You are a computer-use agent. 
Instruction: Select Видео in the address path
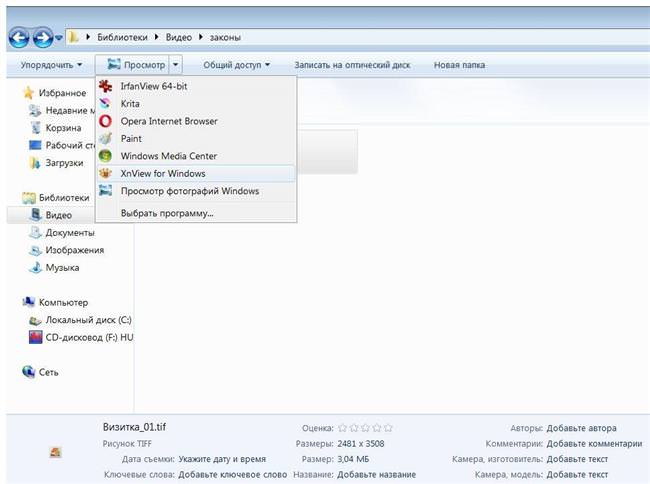[x=179, y=37]
